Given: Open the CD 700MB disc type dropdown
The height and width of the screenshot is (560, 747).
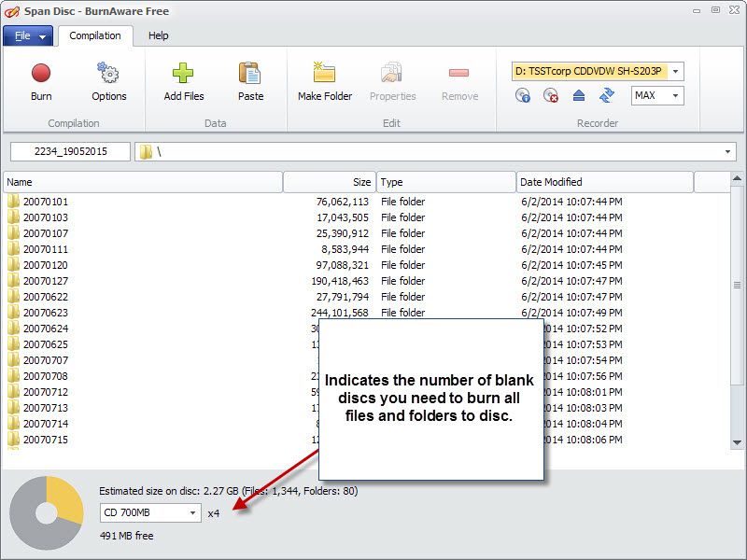Looking at the screenshot, I should pyautogui.click(x=192, y=512).
